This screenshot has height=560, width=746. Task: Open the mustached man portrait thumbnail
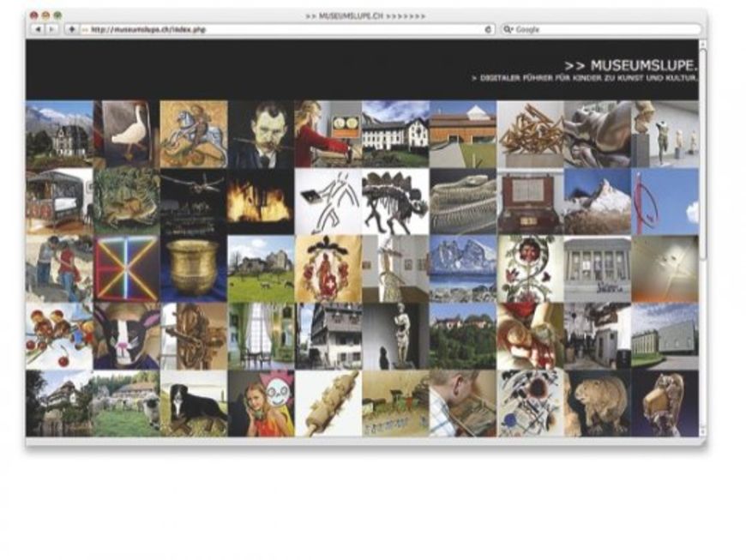(x=262, y=134)
